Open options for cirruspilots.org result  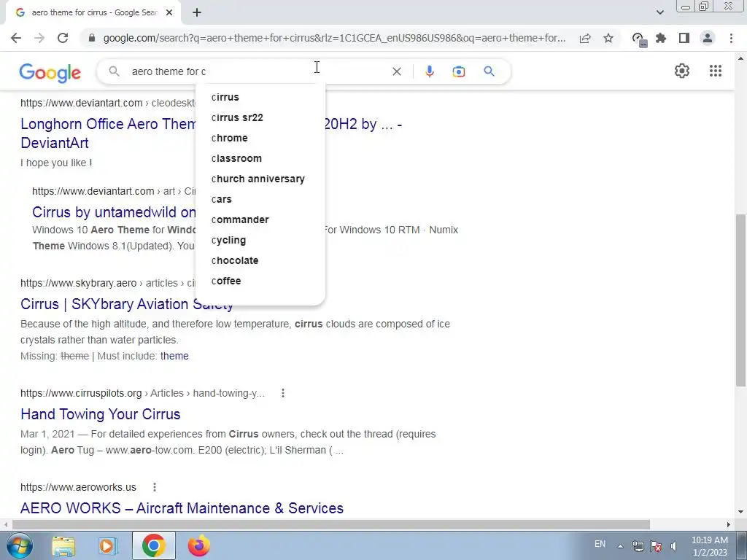pos(283,393)
